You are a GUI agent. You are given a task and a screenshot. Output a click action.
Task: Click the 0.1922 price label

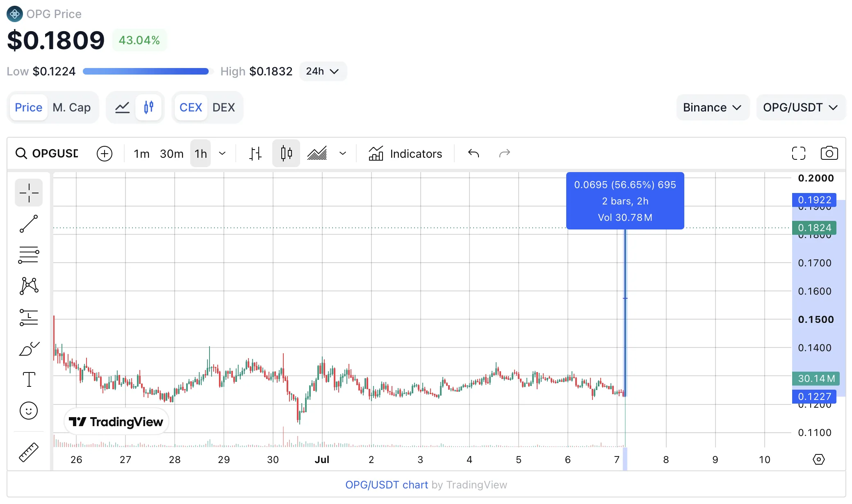[814, 200]
